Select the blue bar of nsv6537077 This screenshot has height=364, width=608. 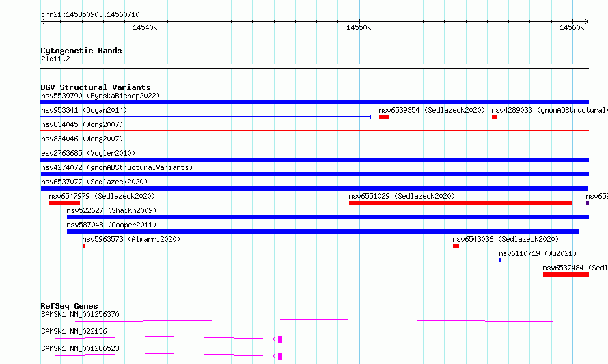(314, 188)
